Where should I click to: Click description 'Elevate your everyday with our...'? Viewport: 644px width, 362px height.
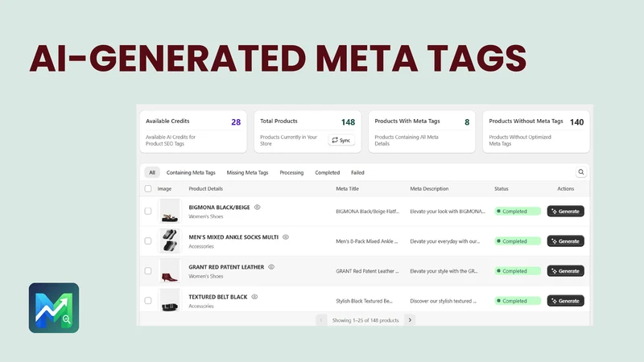[x=445, y=241]
